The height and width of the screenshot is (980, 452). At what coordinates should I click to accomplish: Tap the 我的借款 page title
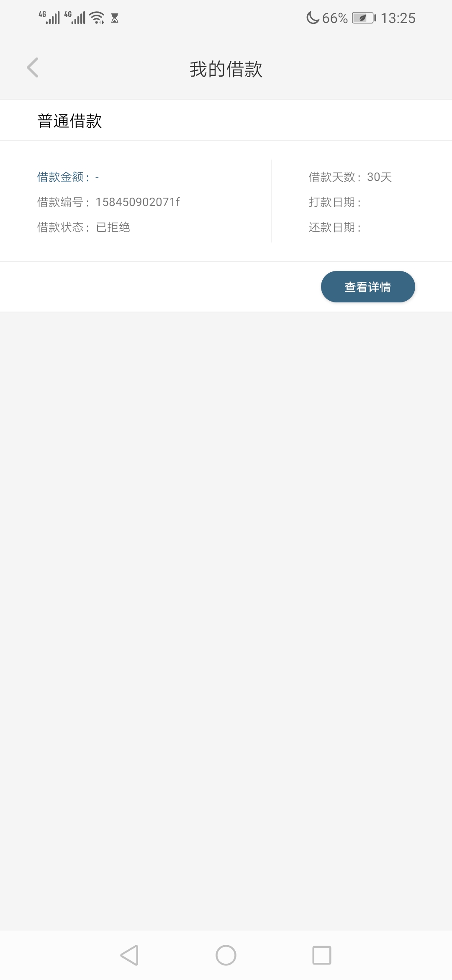(226, 69)
